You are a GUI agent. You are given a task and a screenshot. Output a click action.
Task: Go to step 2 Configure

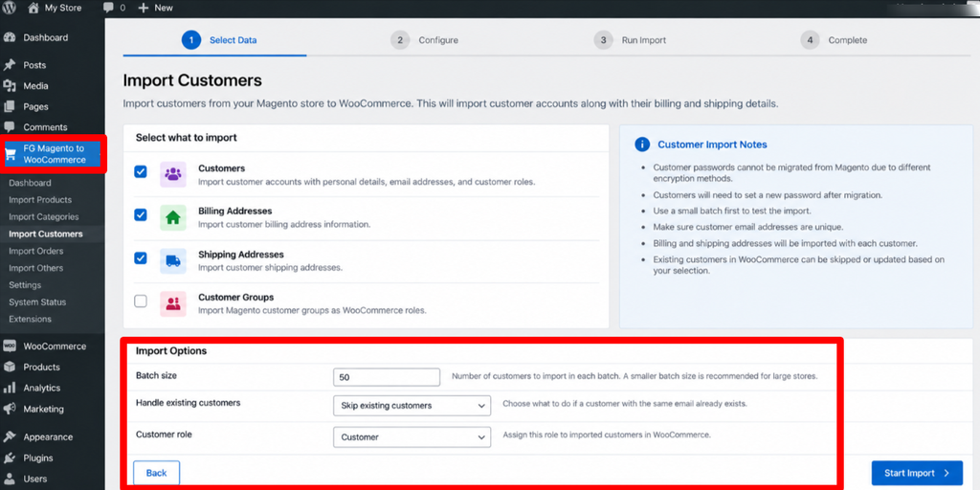[424, 40]
